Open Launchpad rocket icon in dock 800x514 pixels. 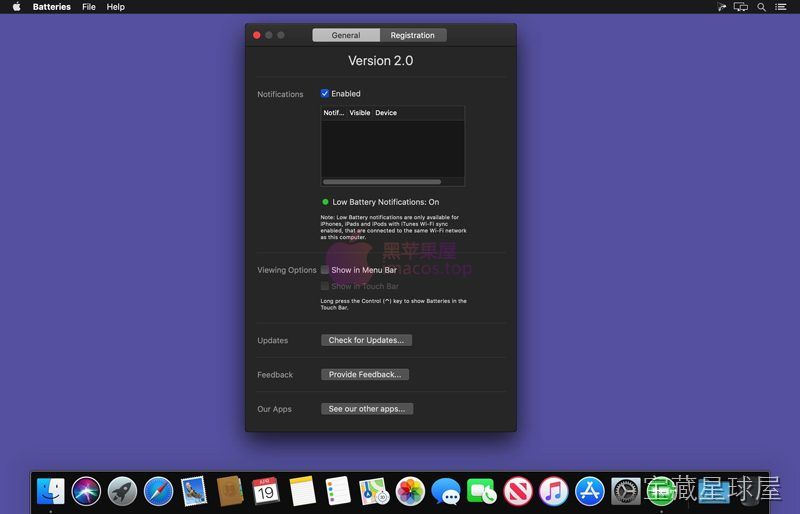click(x=122, y=491)
